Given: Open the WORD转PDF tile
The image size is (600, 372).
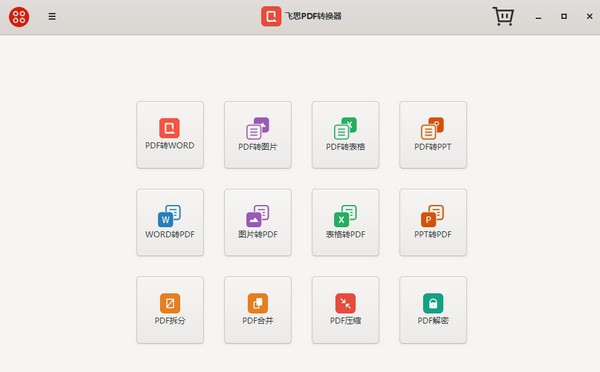Looking at the screenshot, I should (x=170, y=222).
